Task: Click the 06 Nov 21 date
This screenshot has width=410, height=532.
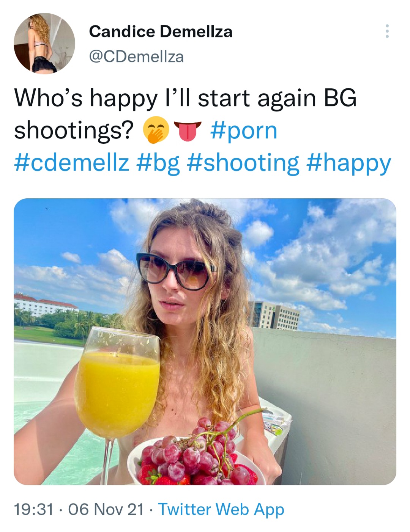Action: coord(106,509)
